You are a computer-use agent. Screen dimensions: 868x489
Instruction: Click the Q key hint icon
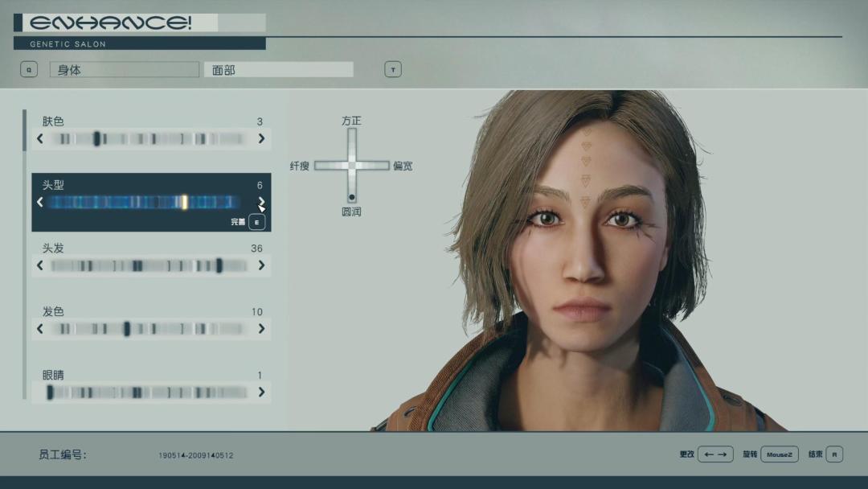click(x=29, y=70)
